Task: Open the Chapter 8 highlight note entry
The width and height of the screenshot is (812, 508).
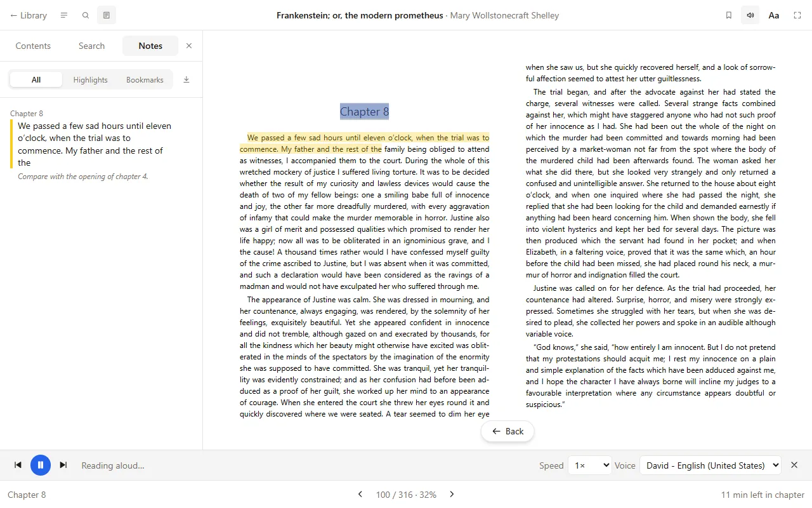Action: (101, 145)
